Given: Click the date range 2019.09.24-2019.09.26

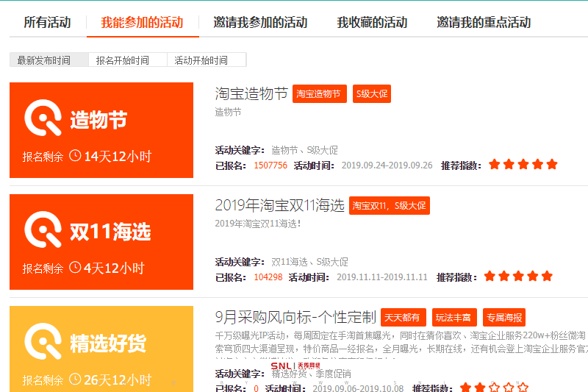Looking at the screenshot, I should tap(387, 165).
